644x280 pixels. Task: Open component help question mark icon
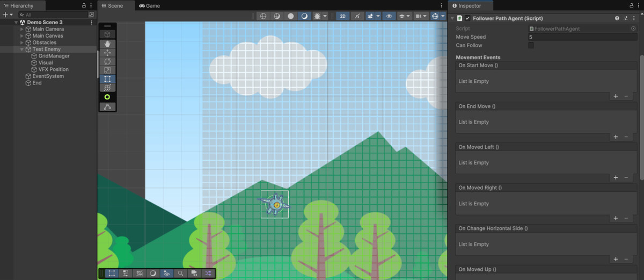(617, 18)
